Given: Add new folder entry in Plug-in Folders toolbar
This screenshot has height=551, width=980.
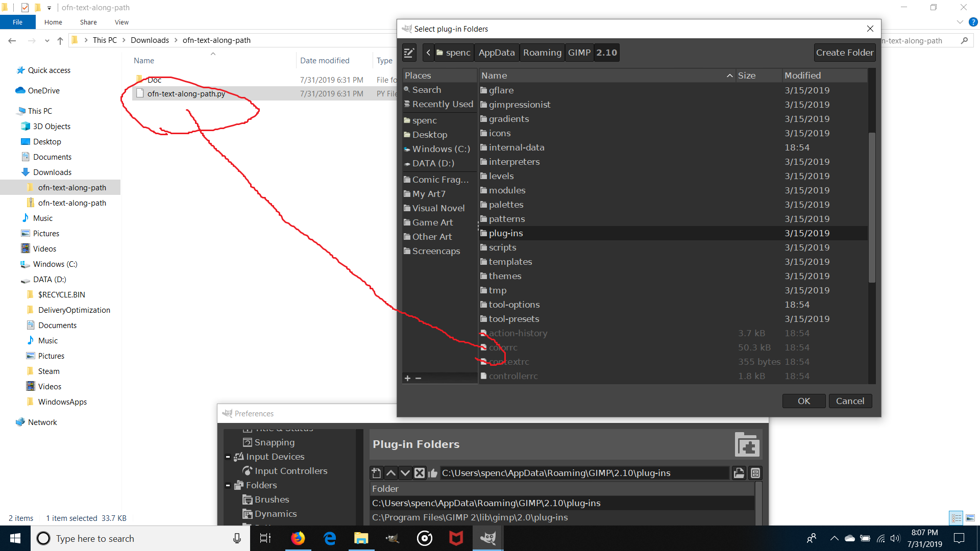Looking at the screenshot, I should tap(376, 473).
